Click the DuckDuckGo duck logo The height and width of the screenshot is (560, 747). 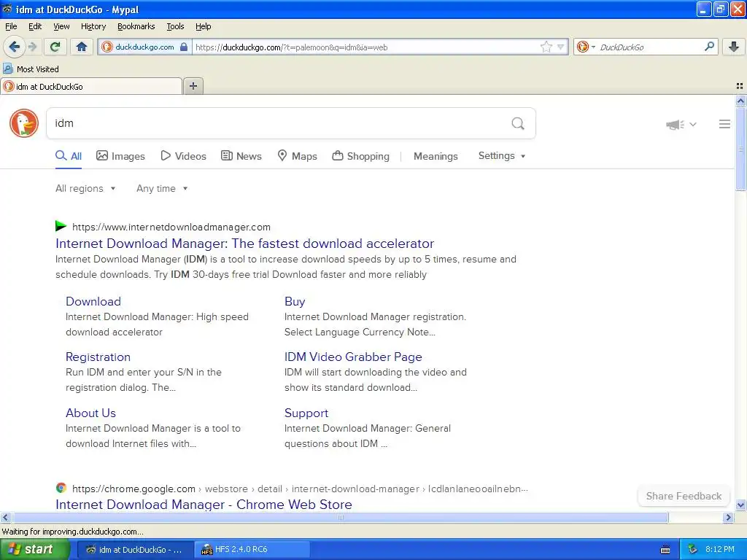[x=24, y=123]
